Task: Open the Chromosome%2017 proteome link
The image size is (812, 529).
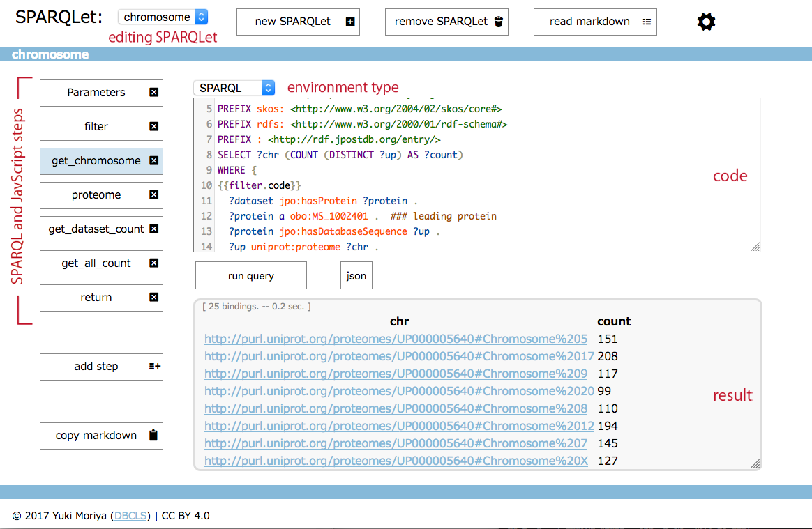Action: tap(399, 357)
